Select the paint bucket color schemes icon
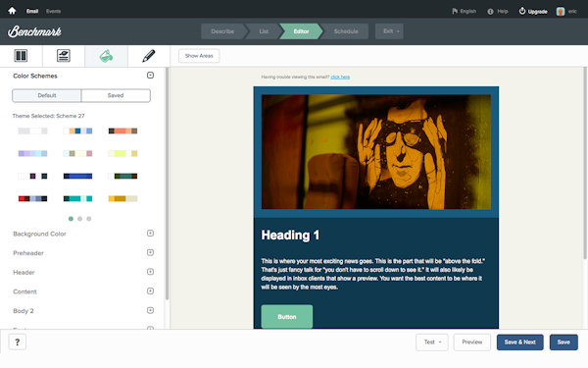This screenshot has width=588, height=368. pos(106,56)
